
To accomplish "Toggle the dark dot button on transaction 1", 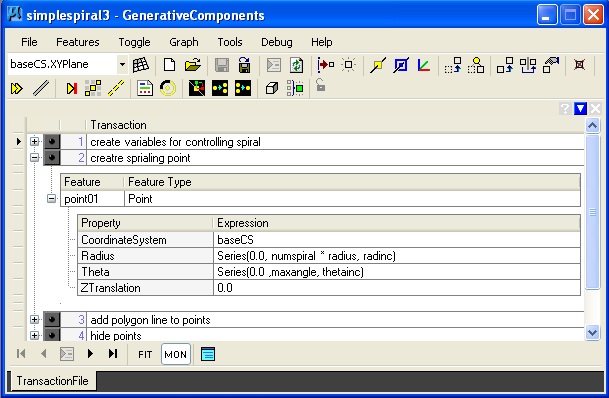I will point(52,141).
